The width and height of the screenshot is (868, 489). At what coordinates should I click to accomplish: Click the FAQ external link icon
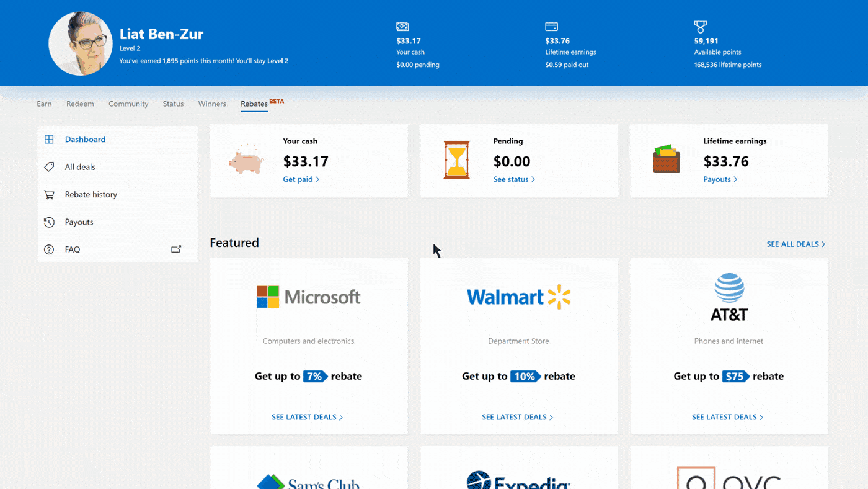pyautogui.click(x=176, y=249)
